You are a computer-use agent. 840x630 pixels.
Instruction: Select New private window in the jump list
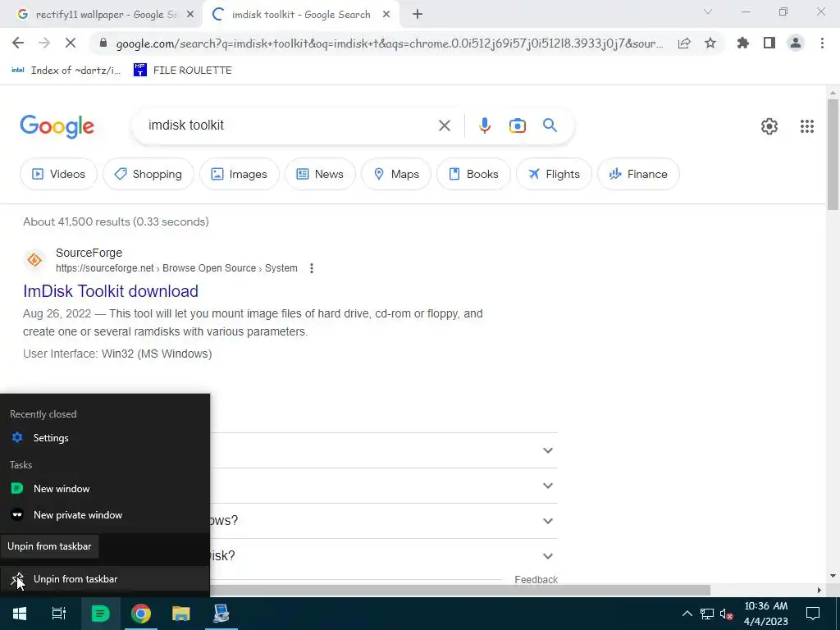click(105, 515)
